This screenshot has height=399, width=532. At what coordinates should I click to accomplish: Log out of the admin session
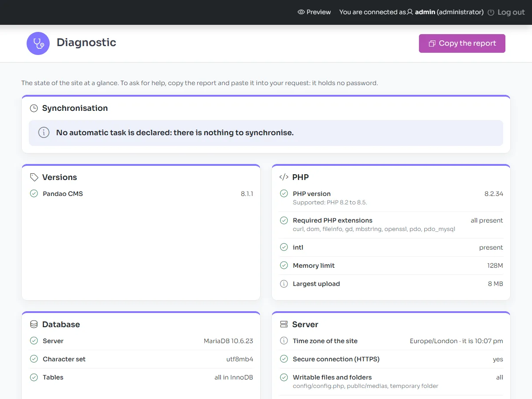coord(506,12)
